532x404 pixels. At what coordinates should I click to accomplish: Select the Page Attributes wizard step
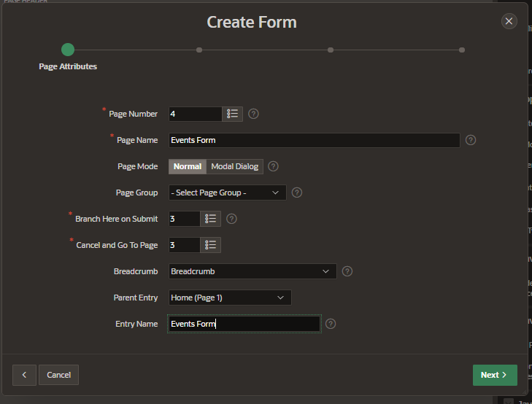pyautogui.click(x=68, y=50)
